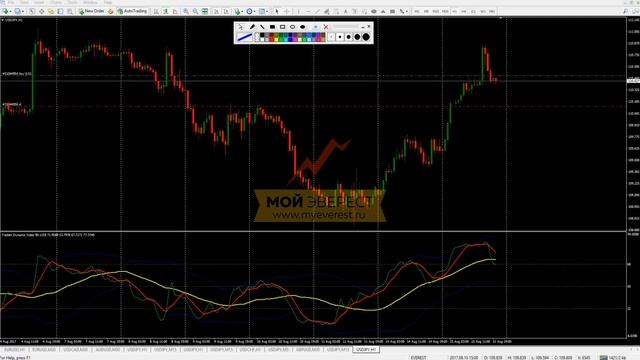This screenshot has height=360, width=640.
Task: Select filled ellipse tool in drawing palette
Action: tap(302, 27)
